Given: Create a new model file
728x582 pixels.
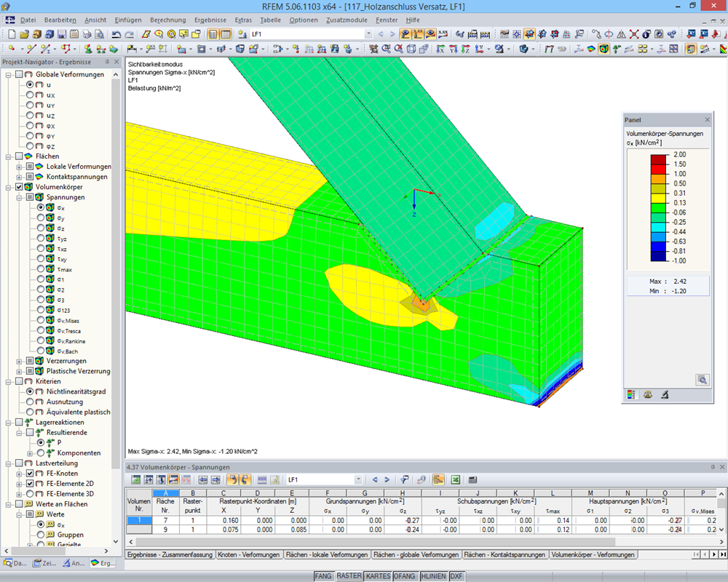Looking at the screenshot, I should click(x=12, y=34).
